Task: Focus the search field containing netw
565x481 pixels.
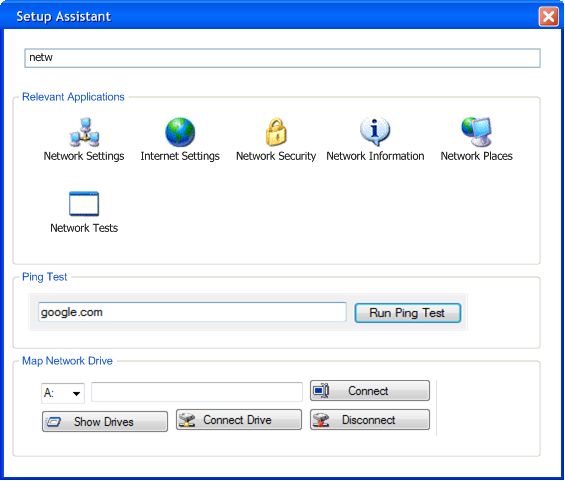Action: coord(282,58)
